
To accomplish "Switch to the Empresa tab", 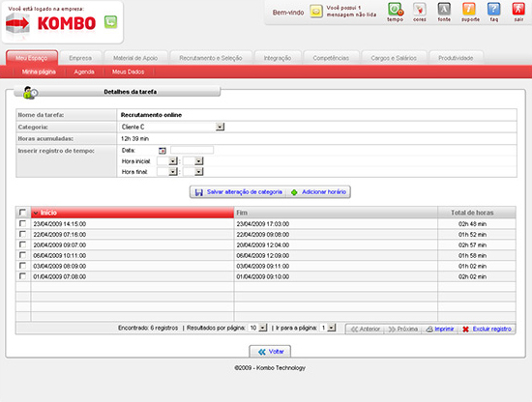I will click(80, 58).
